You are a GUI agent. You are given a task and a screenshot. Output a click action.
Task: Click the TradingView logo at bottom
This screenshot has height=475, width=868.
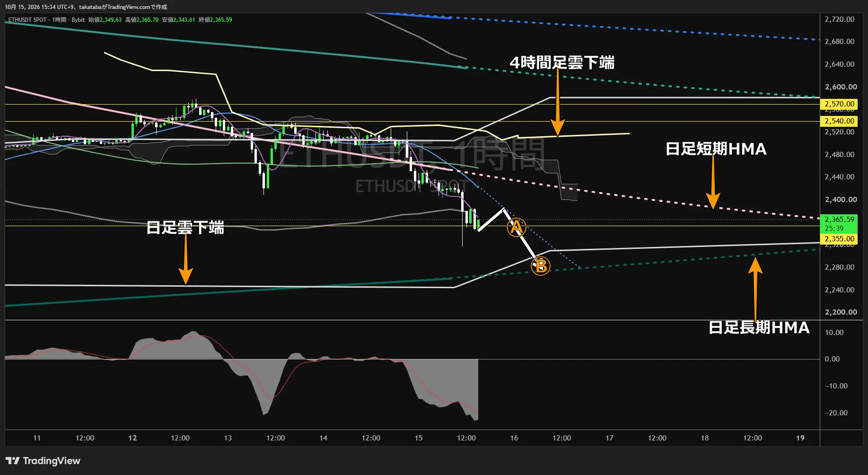(x=43, y=461)
